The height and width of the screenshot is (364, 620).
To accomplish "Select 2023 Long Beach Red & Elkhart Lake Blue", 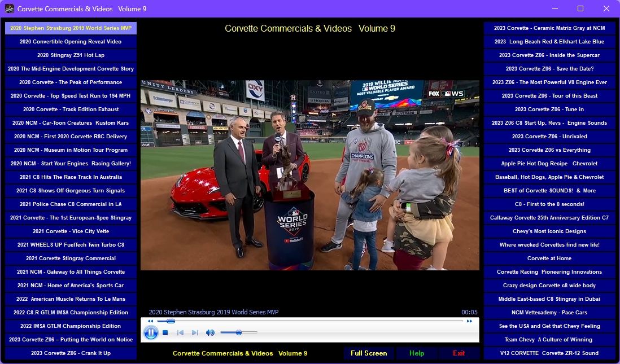I will click(549, 42).
